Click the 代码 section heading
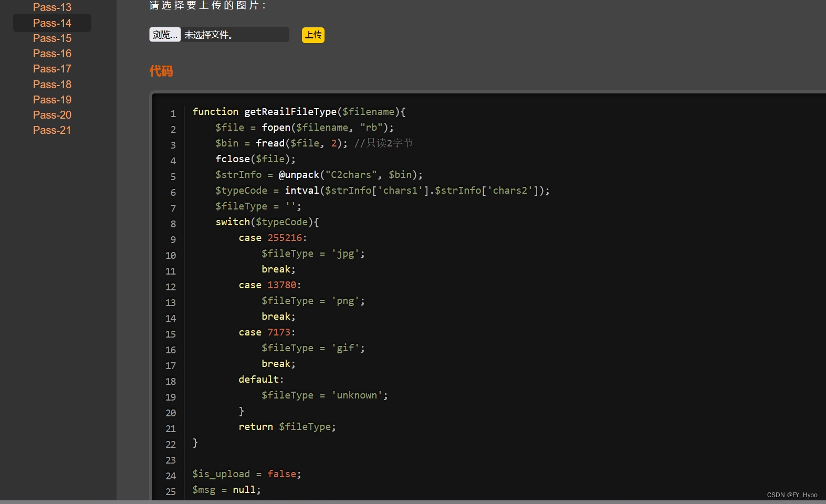826x504 pixels. coord(161,71)
